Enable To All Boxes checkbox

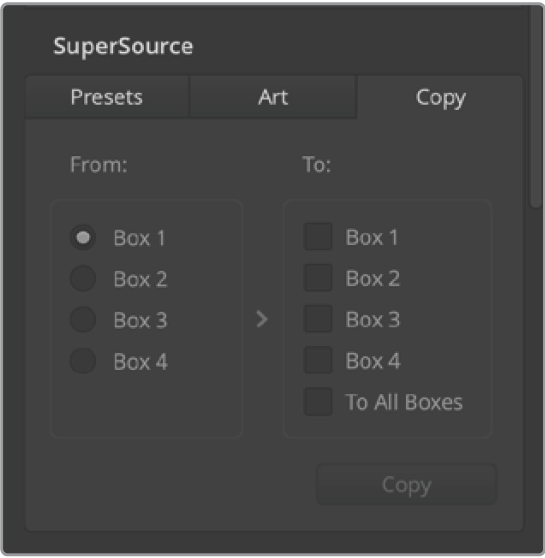pos(318,402)
